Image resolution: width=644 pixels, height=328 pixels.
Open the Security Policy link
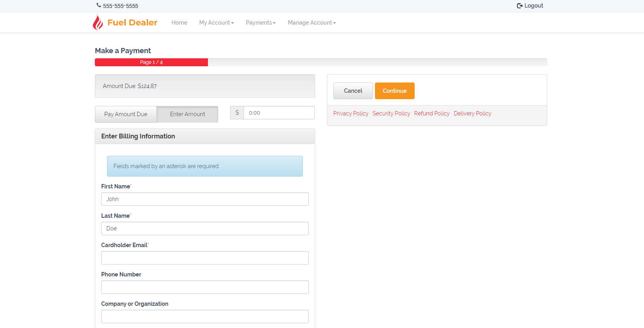pyautogui.click(x=391, y=113)
